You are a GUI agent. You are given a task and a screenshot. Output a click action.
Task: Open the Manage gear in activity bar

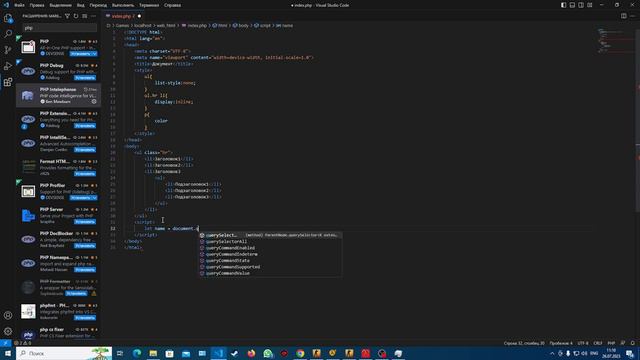coord(8,331)
